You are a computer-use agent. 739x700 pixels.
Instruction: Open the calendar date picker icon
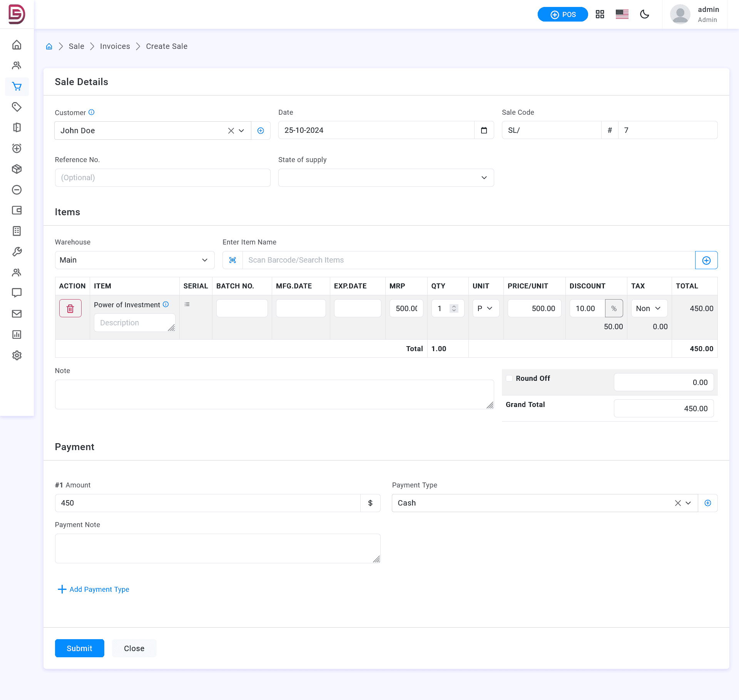(484, 131)
